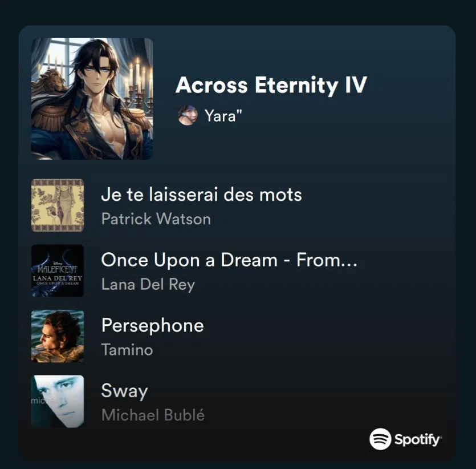Screen dimensions: 476x469
Task: Click the Disney Maleficent logo on cover
Action: 58,268
